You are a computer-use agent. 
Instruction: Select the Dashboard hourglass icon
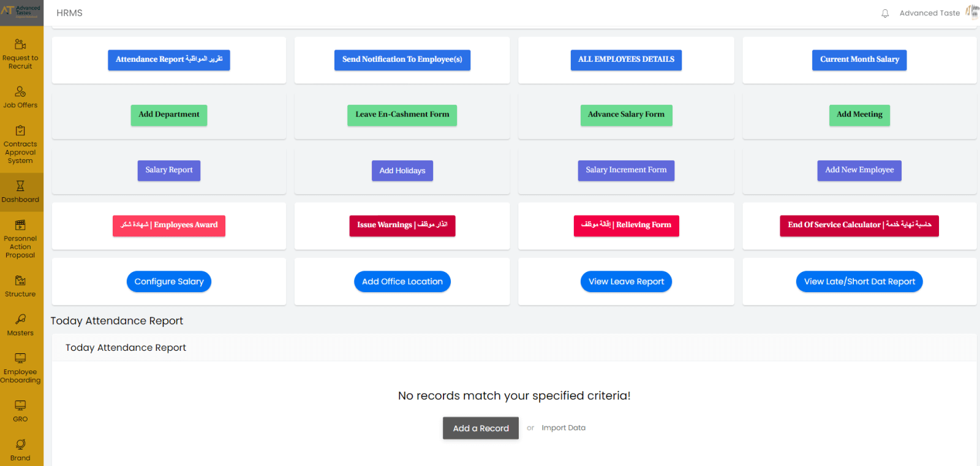[x=20, y=186]
